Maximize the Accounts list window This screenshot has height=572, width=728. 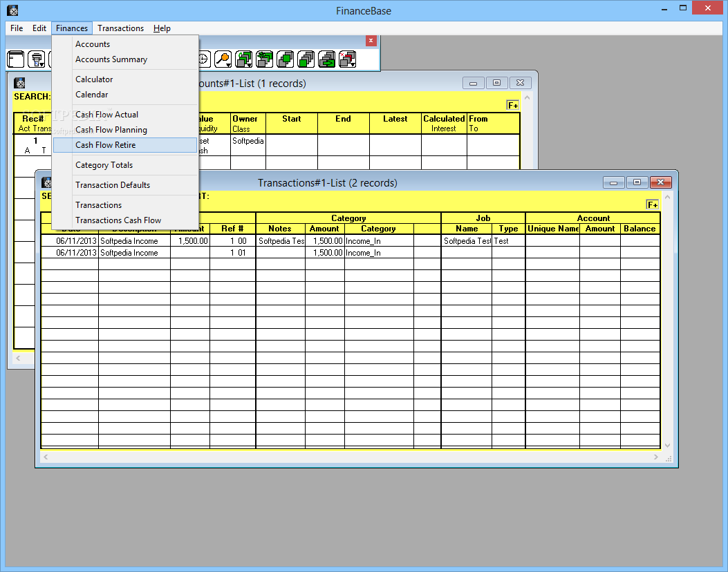click(497, 83)
